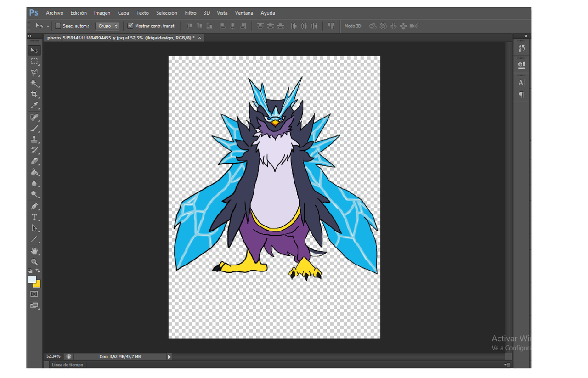588x378 pixels.
Task: Select the Blur tool
Action: click(34, 183)
